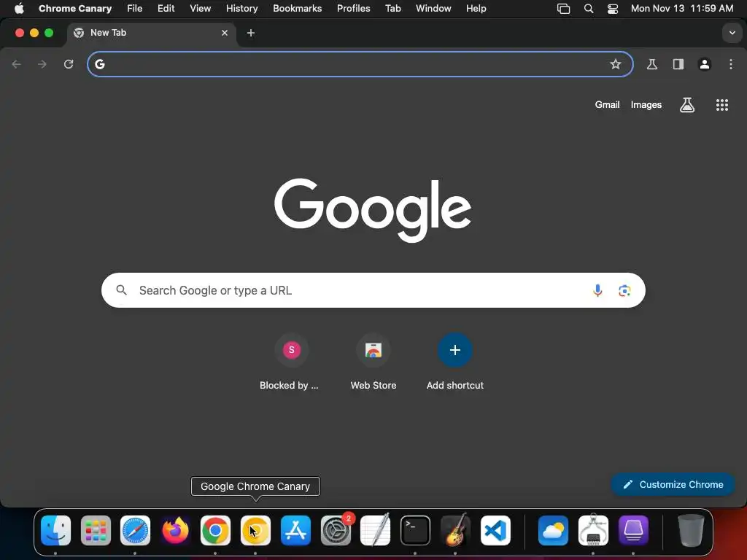The width and height of the screenshot is (747, 560).
Task: Open Finder from the dock
Action: 55,530
